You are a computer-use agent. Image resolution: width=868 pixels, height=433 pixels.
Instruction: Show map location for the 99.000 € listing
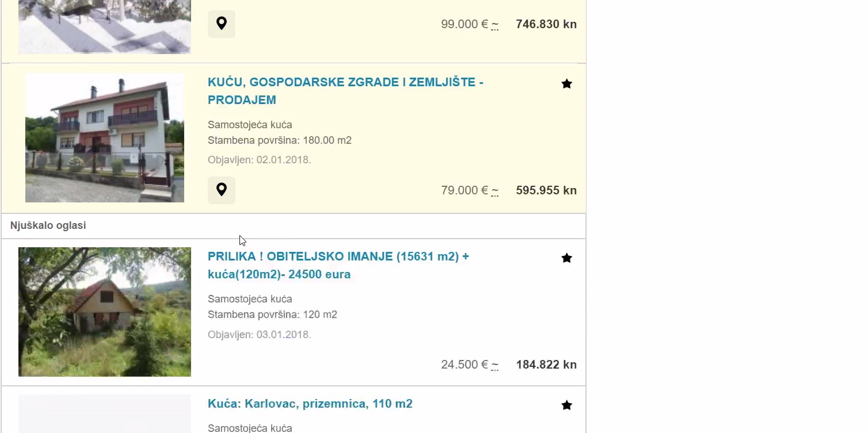pos(222,24)
